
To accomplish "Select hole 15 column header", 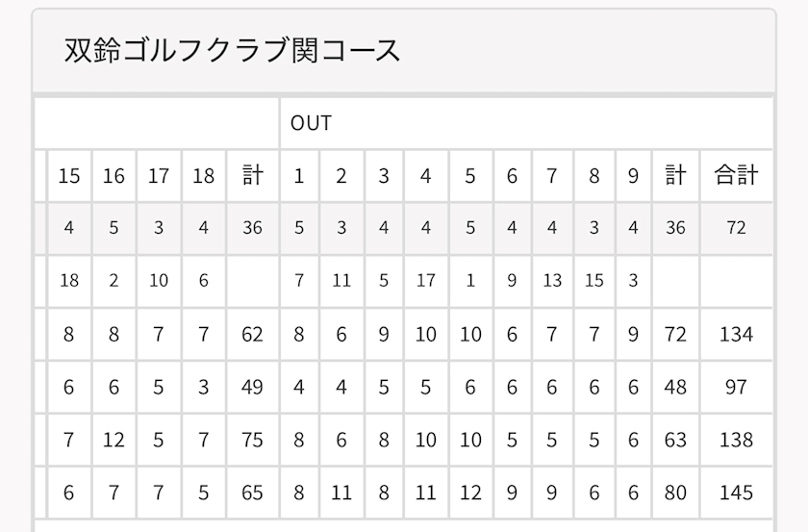I will click(69, 176).
